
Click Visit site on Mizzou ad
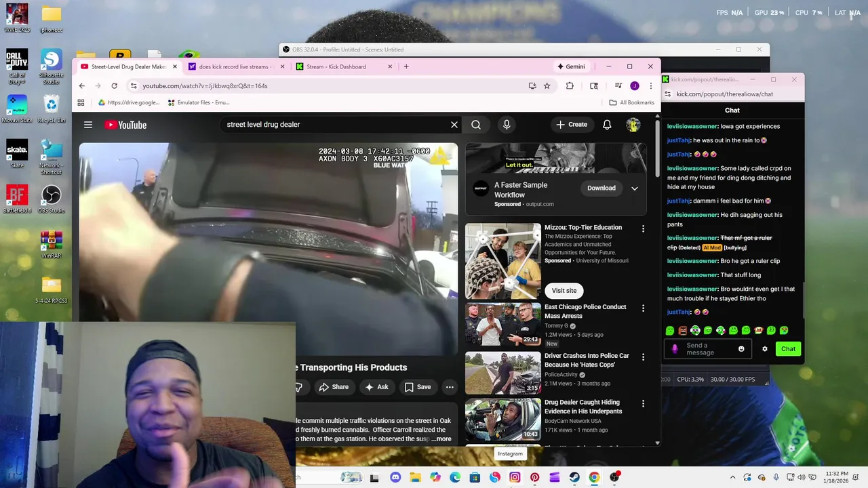[564, 291]
